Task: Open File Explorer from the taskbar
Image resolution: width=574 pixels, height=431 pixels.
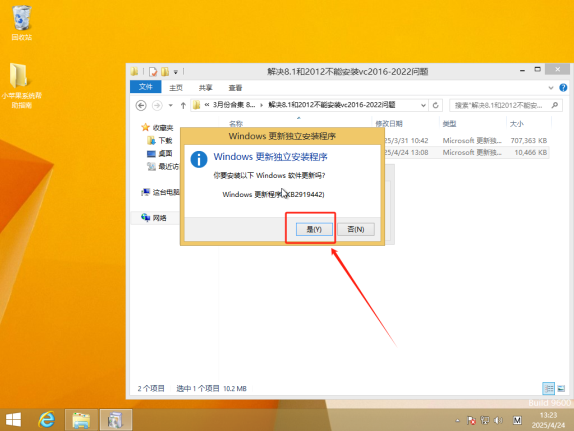Action: pos(81,420)
